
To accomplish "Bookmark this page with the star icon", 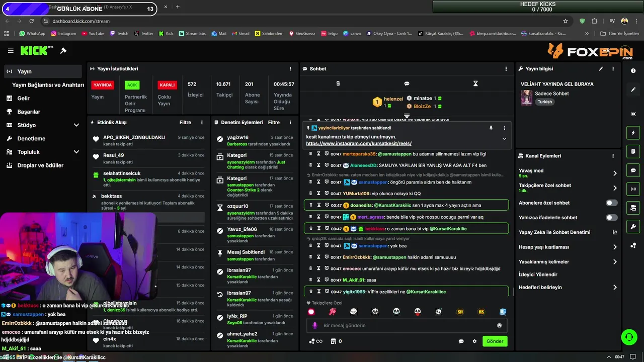I will pyautogui.click(x=566, y=21).
